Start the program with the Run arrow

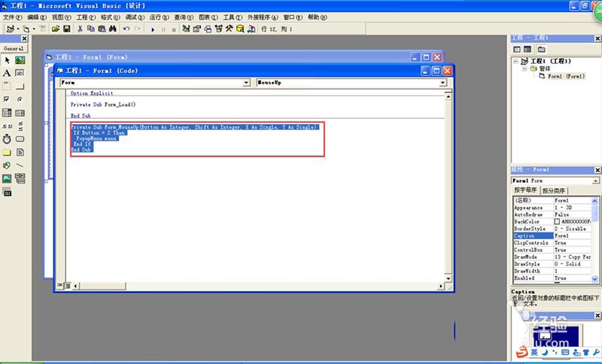click(153, 29)
